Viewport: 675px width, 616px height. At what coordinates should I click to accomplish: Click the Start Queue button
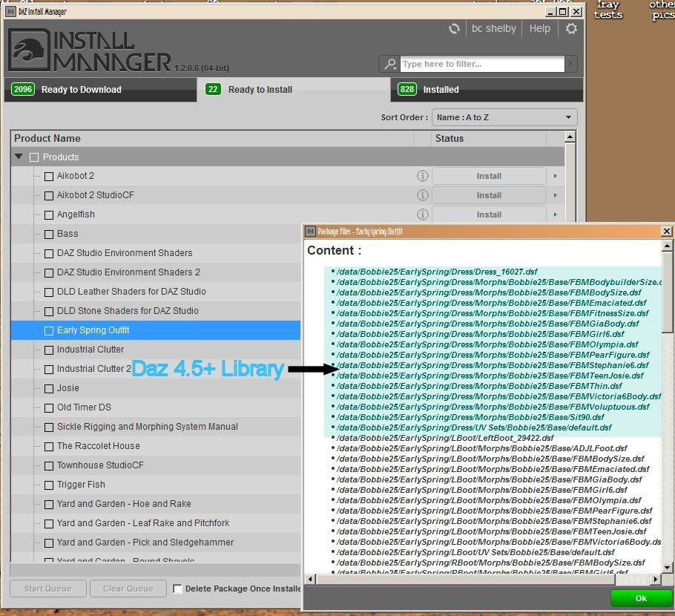[x=47, y=589]
